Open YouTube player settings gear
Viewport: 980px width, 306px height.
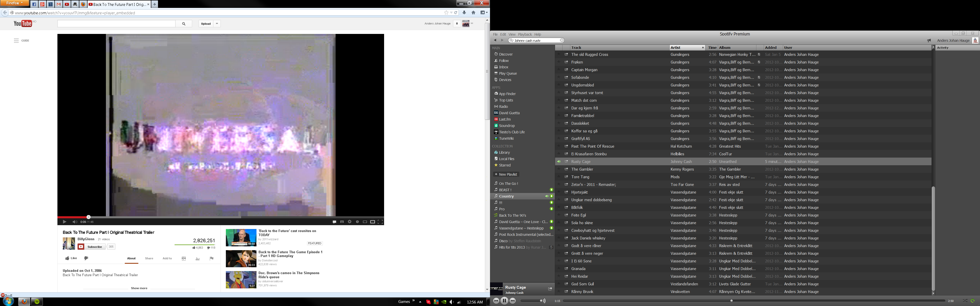[x=350, y=222]
